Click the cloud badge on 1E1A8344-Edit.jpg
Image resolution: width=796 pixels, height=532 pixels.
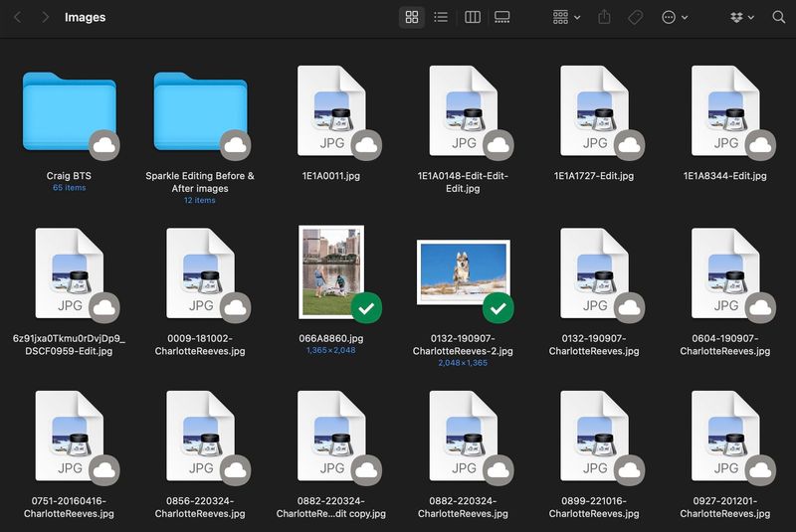pyautogui.click(x=760, y=145)
